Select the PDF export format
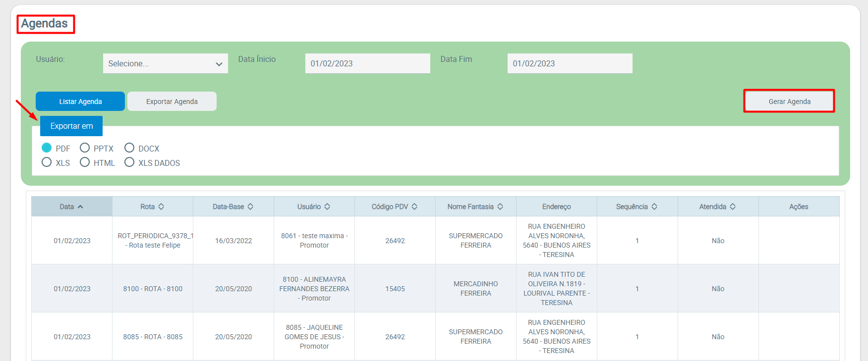 tap(47, 148)
